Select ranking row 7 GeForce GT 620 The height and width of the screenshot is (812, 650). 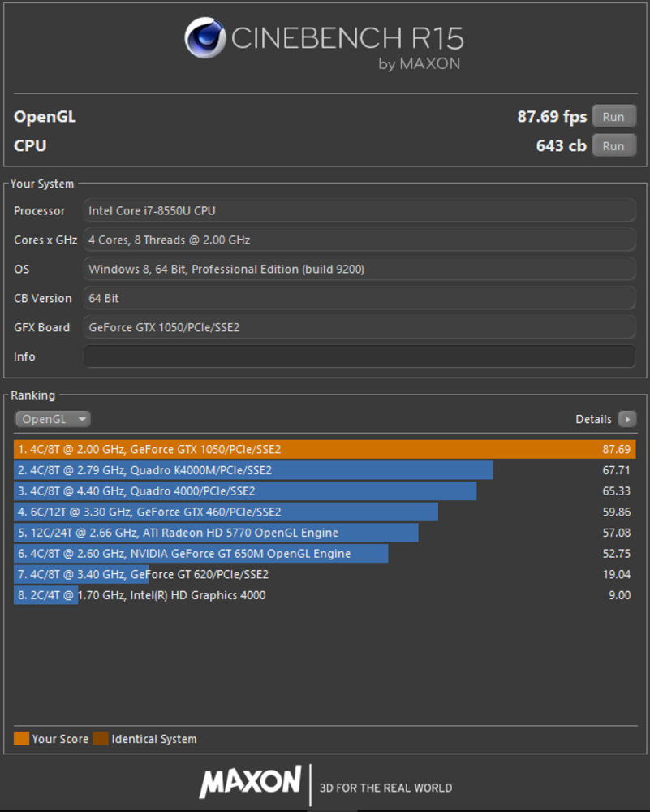(325, 574)
